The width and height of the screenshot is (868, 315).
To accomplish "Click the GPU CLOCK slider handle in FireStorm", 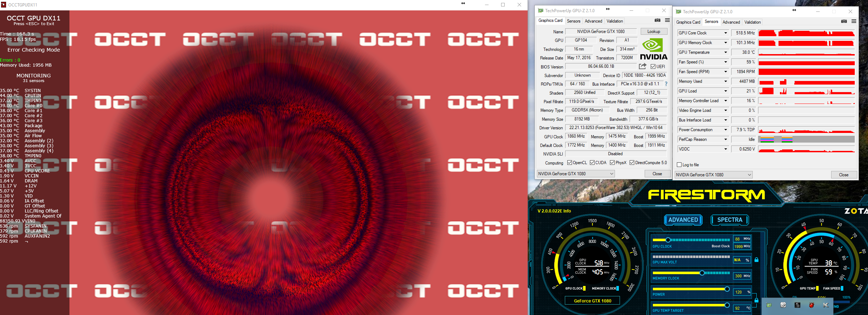I will point(668,240).
